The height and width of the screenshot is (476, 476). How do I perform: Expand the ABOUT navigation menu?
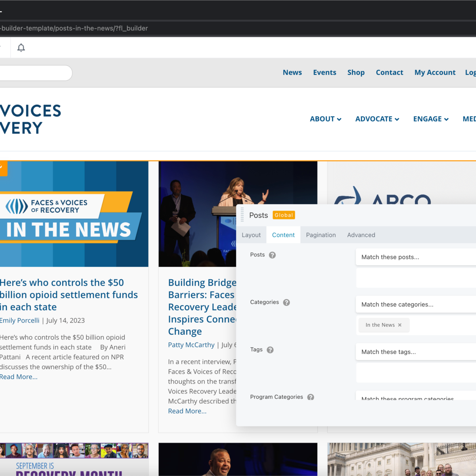[x=326, y=119]
